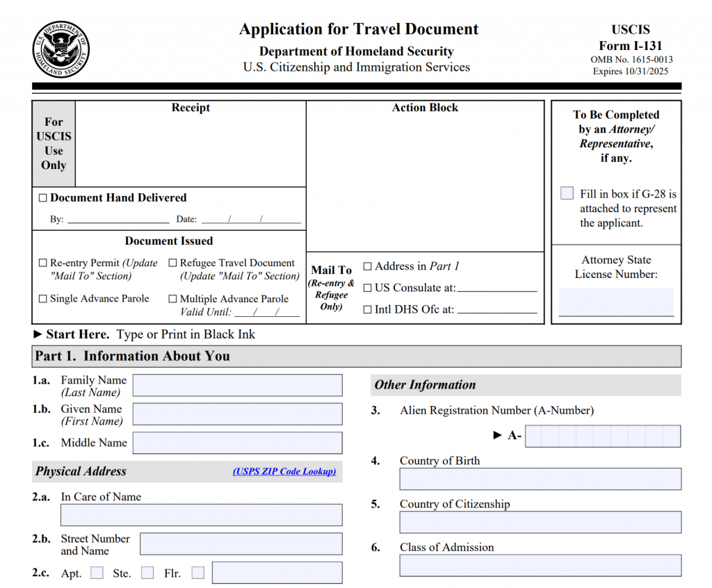Click the Country of Birth field
The image size is (712, 588).
point(540,479)
